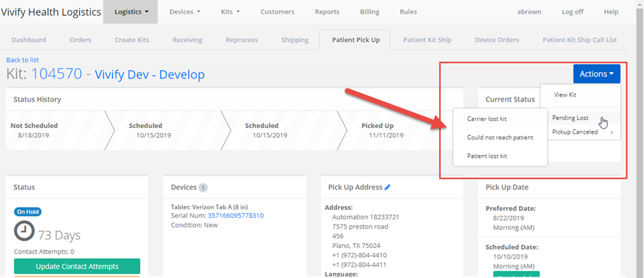The image size is (644, 278).
Task: Open serial number 357166095778310 link
Action: pyautogui.click(x=236, y=216)
